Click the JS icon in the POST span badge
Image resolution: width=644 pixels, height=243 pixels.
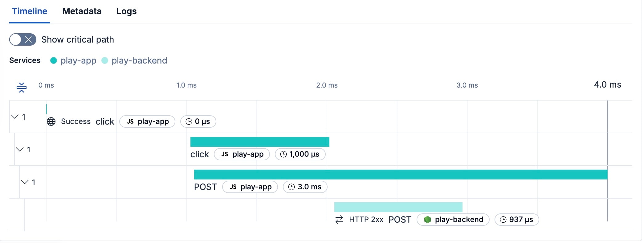point(233,187)
